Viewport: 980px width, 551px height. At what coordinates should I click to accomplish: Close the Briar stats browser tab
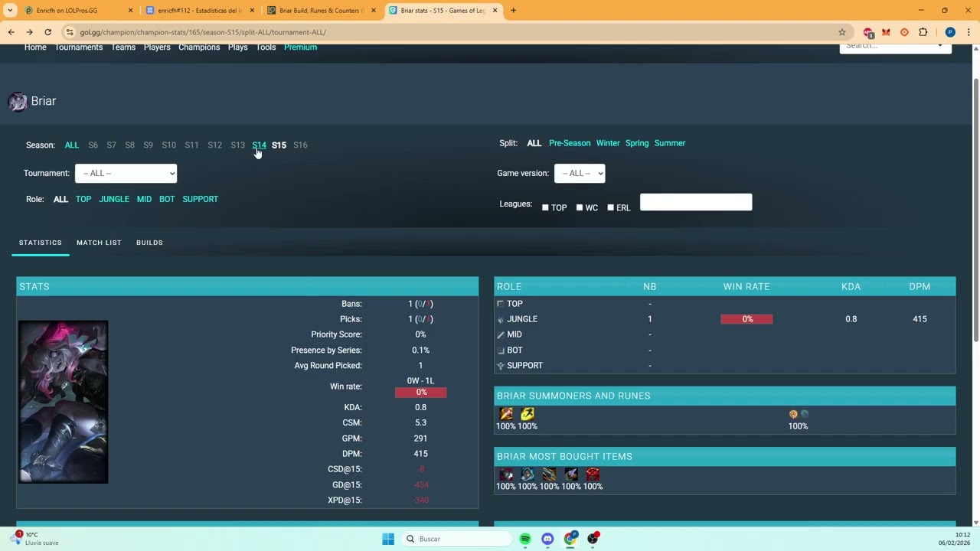pyautogui.click(x=495, y=11)
